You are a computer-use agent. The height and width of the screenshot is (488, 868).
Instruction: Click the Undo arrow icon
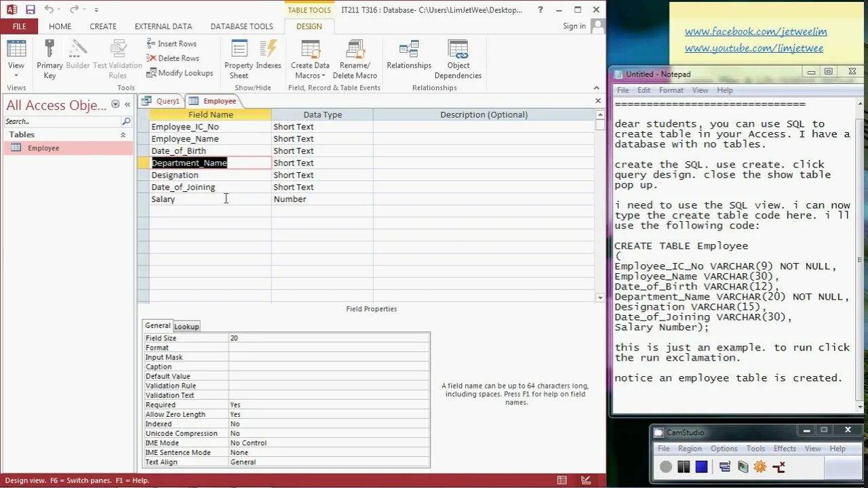coord(49,9)
